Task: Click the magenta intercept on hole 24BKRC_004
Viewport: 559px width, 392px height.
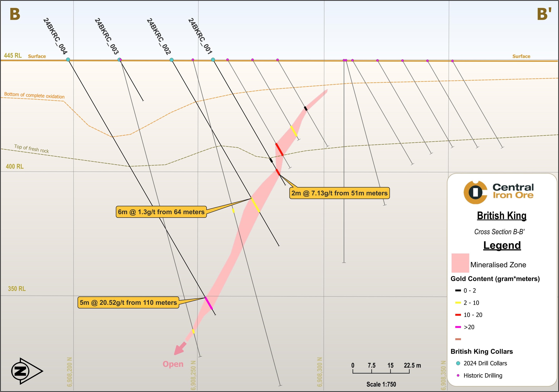Action: pyautogui.click(x=209, y=303)
